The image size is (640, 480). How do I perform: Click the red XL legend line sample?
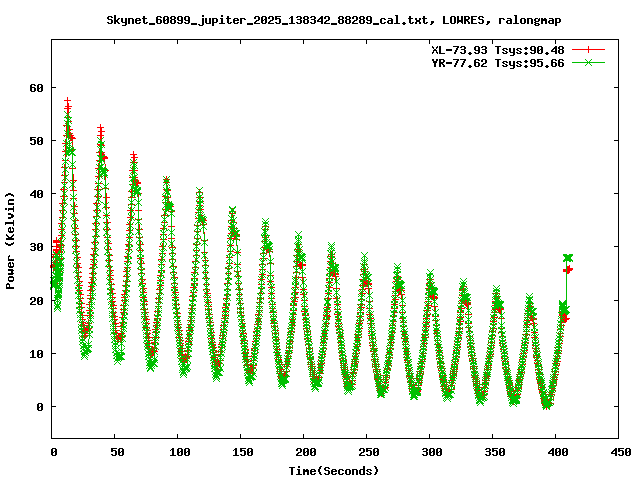point(588,50)
